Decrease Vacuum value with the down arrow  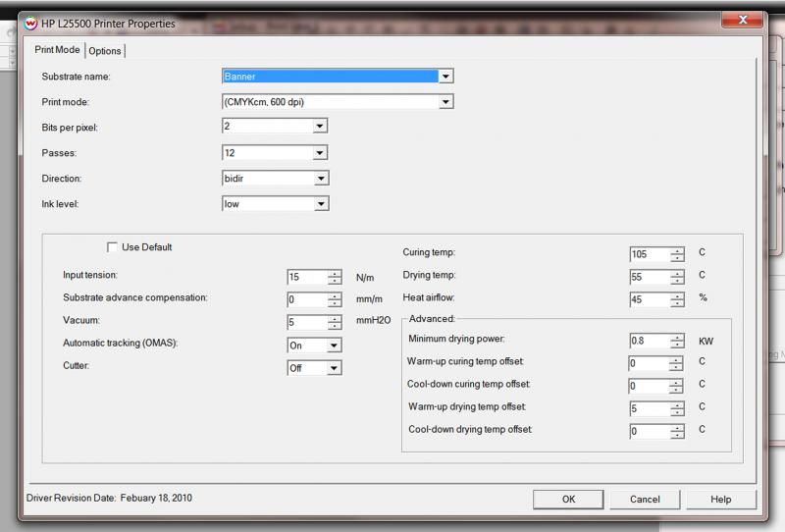tap(335, 326)
